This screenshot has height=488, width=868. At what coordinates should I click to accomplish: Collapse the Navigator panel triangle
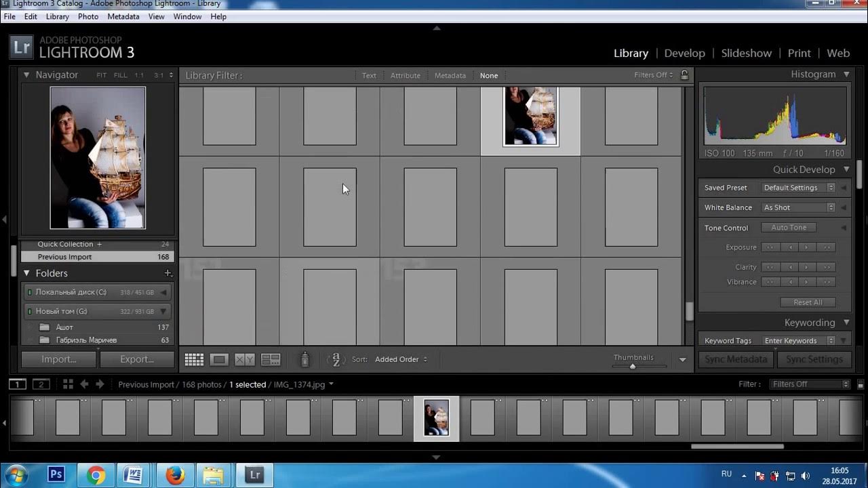tap(26, 75)
